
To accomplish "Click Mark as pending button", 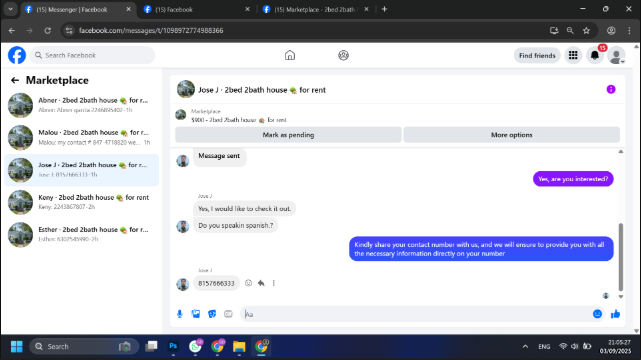I will tap(288, 135).
